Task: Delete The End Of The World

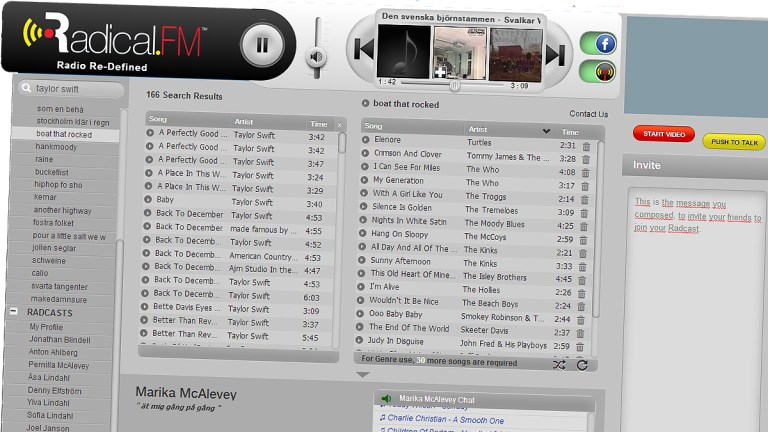Action: click(580, 334)
